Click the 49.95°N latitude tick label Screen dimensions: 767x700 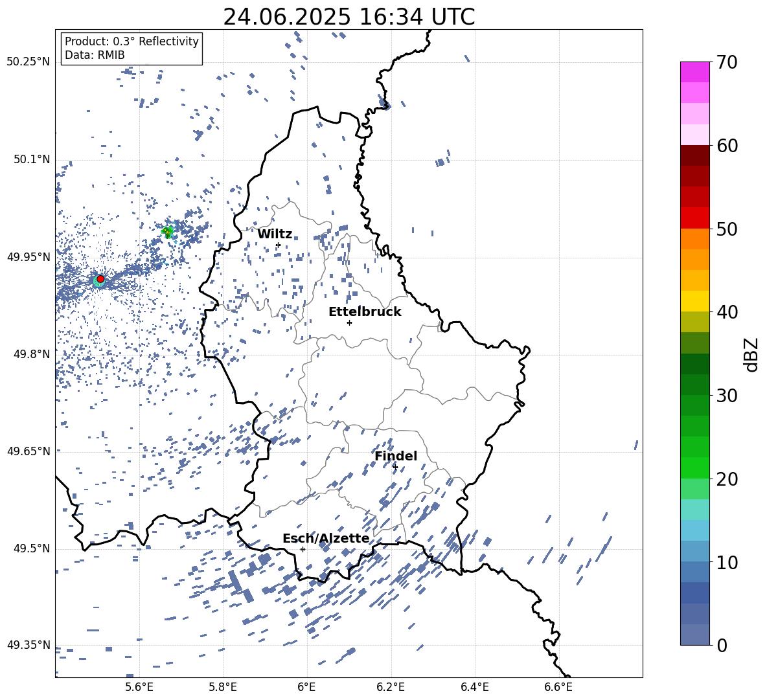(x=28, y=256)
